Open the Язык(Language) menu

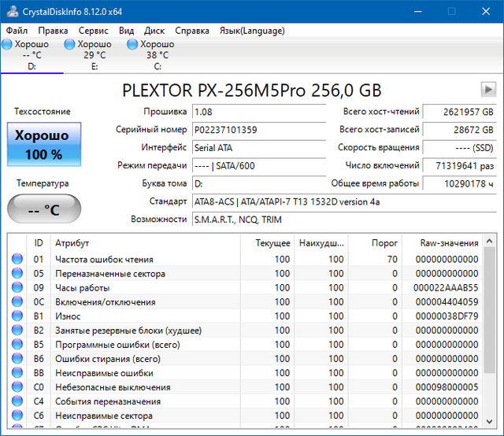tap(252, 31)
